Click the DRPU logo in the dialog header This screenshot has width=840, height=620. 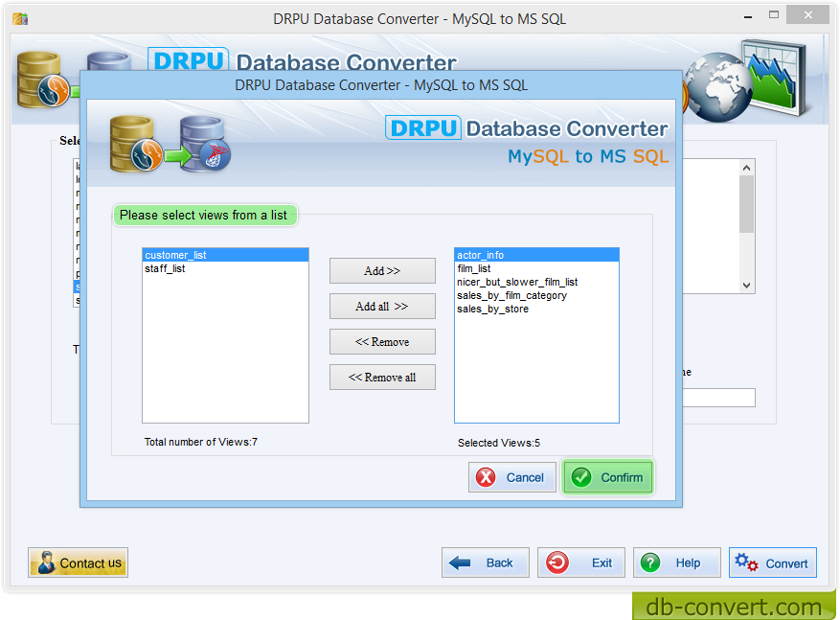[x=423, y=128]
